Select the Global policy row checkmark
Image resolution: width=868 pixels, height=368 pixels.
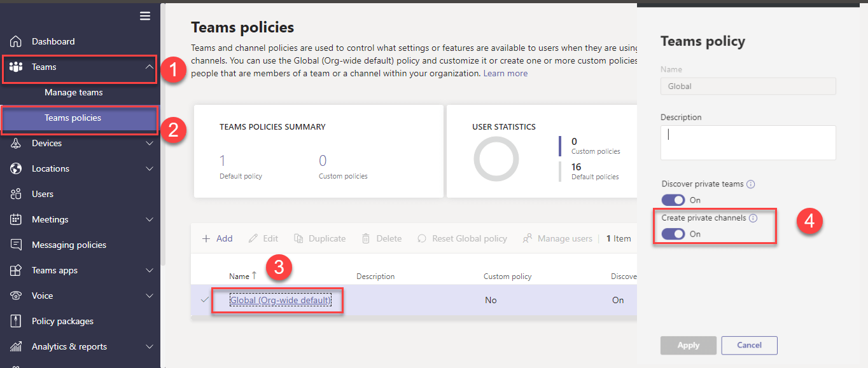(x=205, y=300)
